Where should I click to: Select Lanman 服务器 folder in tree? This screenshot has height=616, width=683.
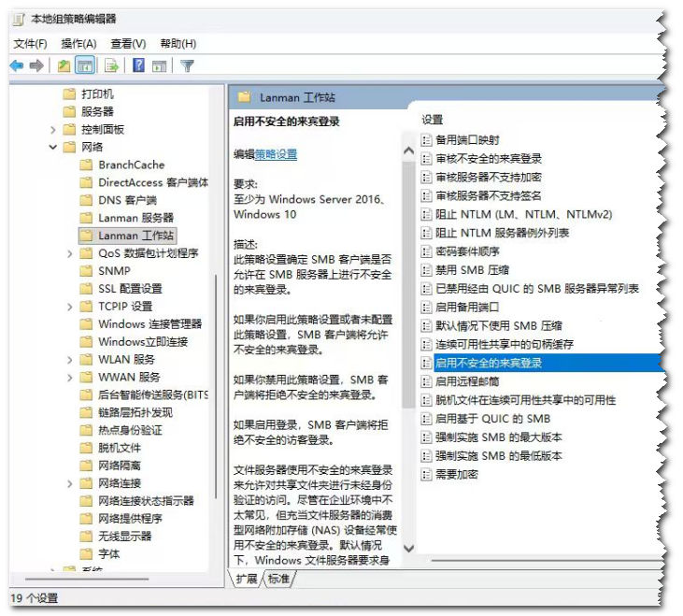point(135,218)
